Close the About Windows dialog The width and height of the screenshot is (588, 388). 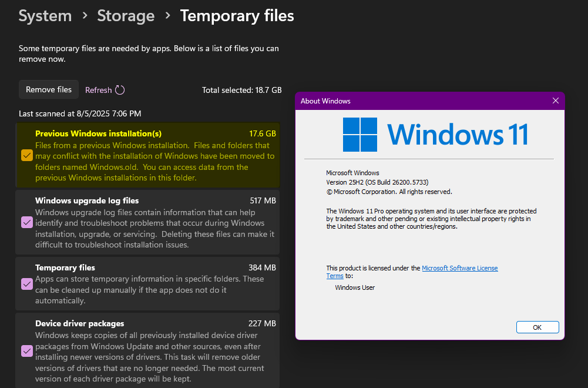[x=555, y=101]
